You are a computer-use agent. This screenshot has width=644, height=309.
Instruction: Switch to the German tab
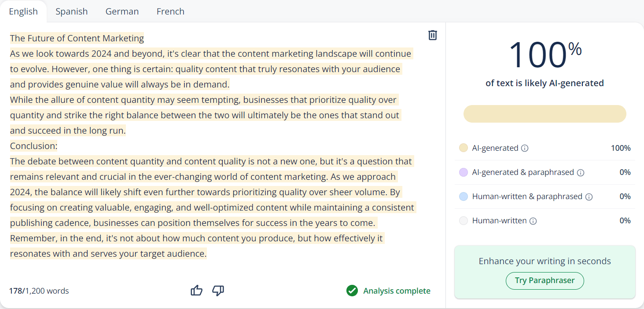click(122, 11)
